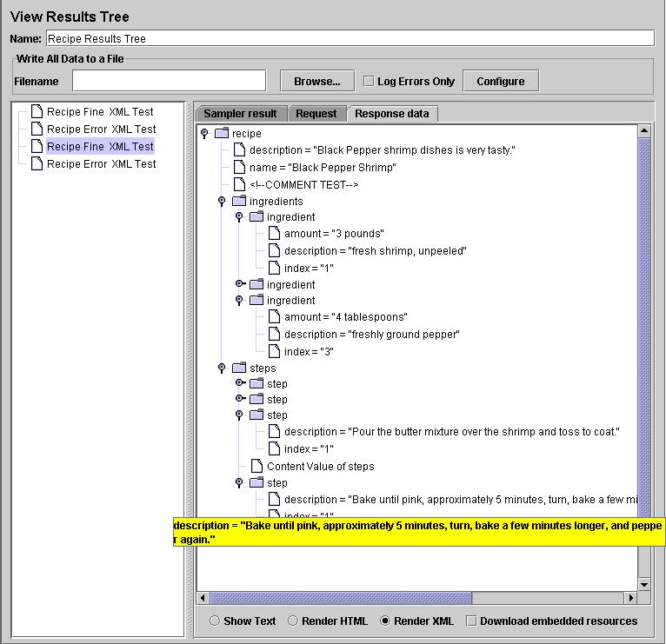Select the Render HTML radio button
The image size is (666, 644).
click(293, 621)
